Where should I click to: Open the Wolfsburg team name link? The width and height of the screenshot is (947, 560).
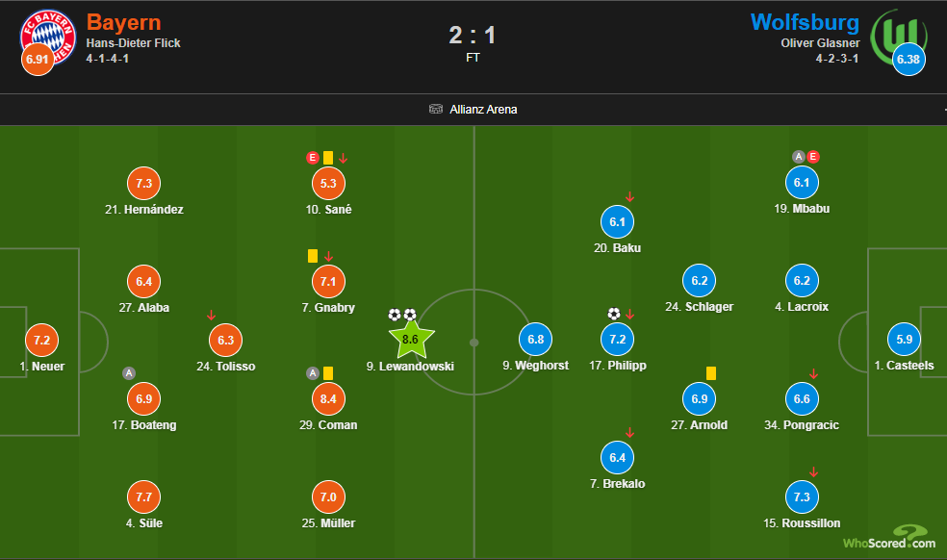(x=805, y=22)
